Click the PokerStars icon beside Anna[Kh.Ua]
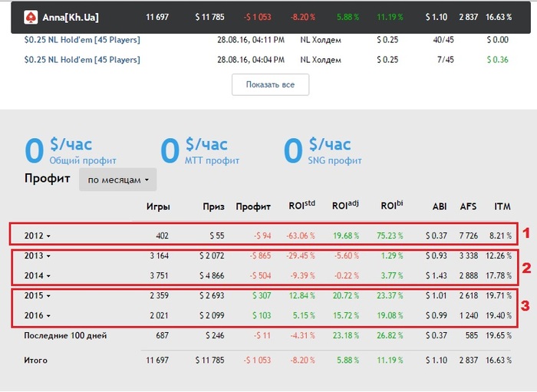This screenshot has height=392, width=537. (31, 16)
